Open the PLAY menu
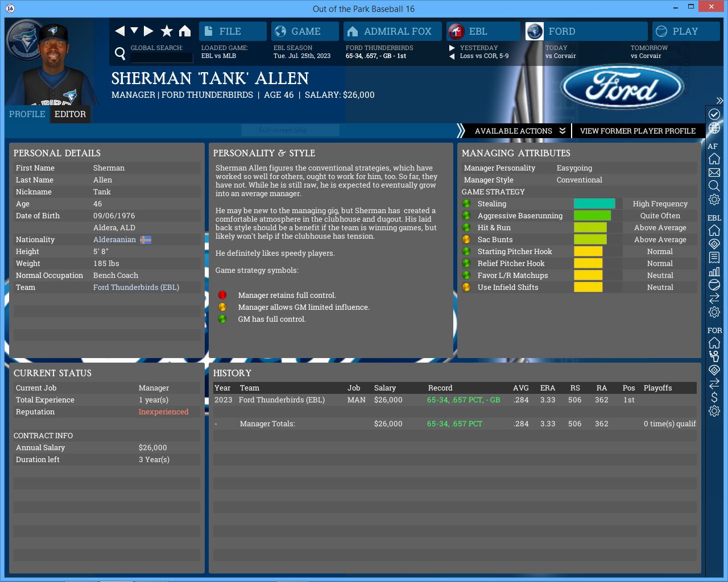 [x=686, y=31]
